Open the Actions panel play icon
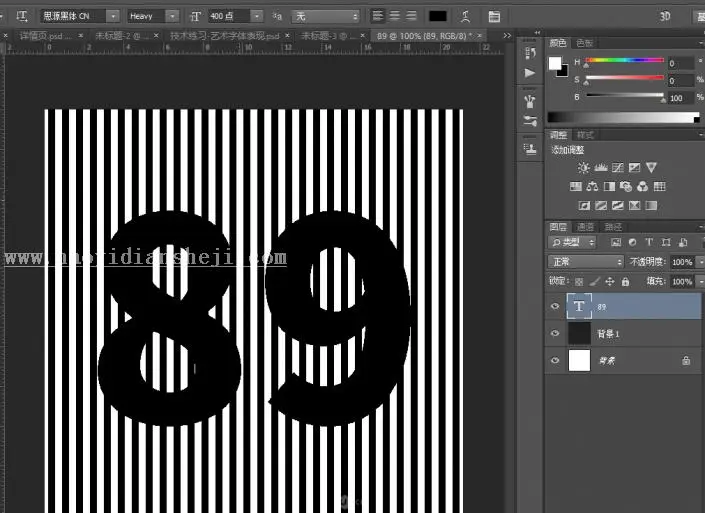705x513 pixels. pyautogui.click(x=530, y=73)
